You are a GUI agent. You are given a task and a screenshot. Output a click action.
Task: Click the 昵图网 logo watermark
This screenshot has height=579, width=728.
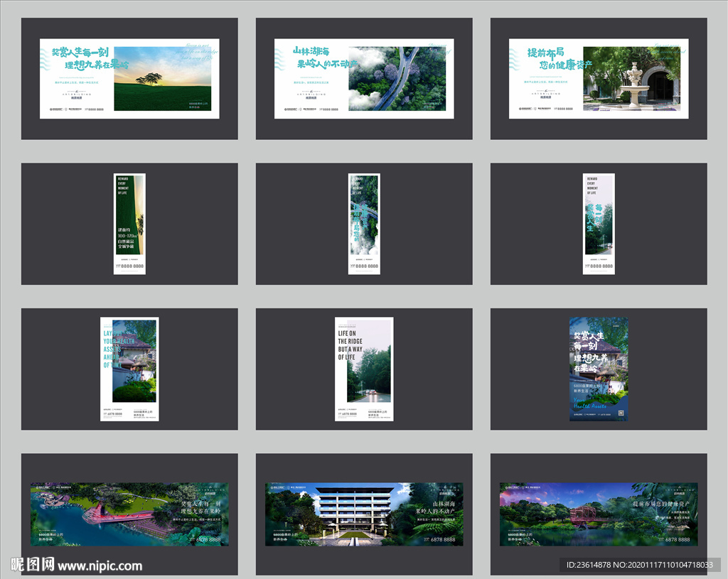coord(32,566)
